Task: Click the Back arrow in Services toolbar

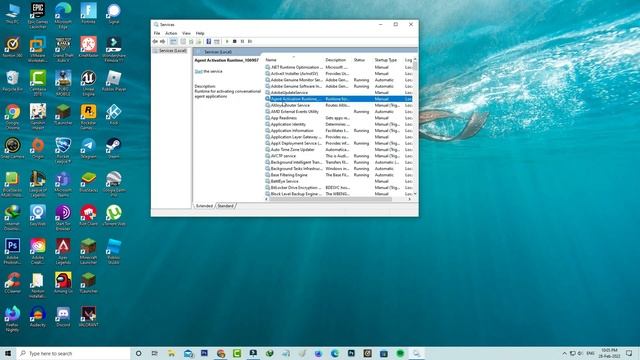Action: point(155,41)
